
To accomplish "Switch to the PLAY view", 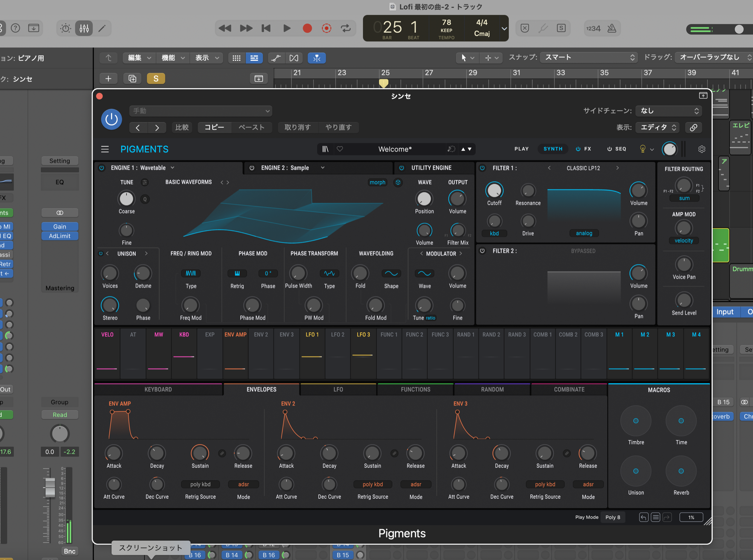I will 521,149.
